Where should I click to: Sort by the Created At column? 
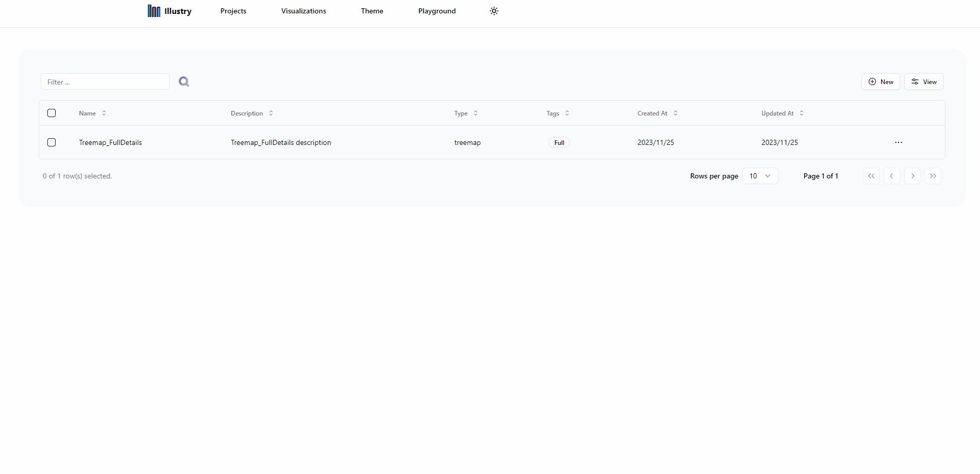coord(657,113)
